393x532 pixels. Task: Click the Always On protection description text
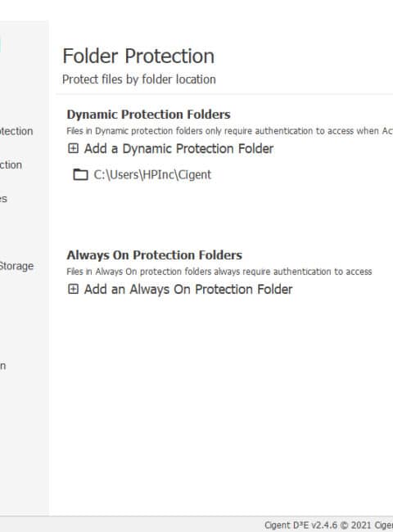(x=219, y=272)
